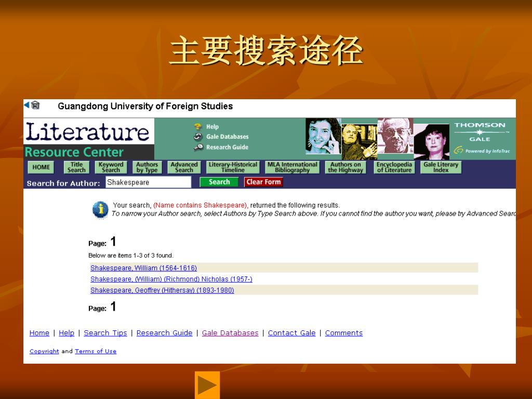Click the man with glasses portrait
This screenshot has height=399, width=532.
(x=395, y=136)
